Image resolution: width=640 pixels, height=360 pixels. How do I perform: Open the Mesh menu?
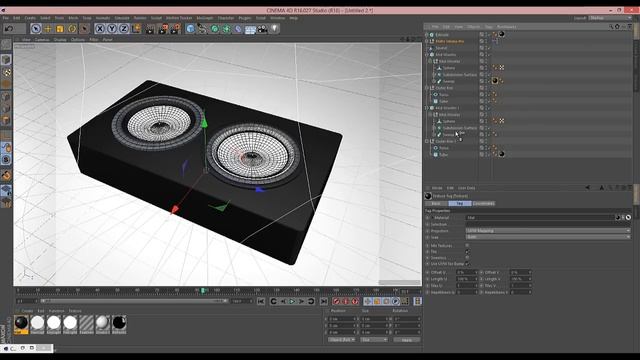click(x=73, y=18)
